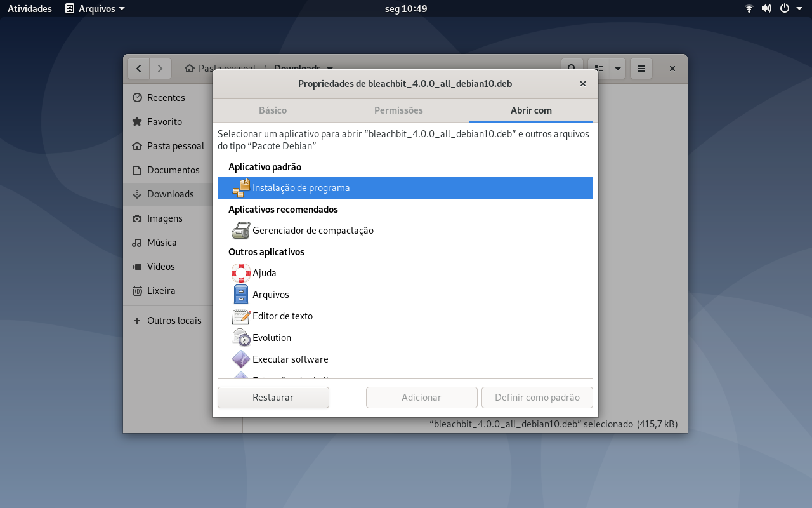Expand the Arquivos app menu in top bar
812x508 pixels.
95,9
